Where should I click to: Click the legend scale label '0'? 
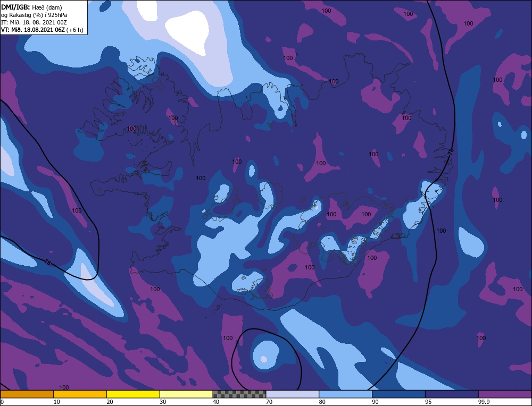point(2,402)
